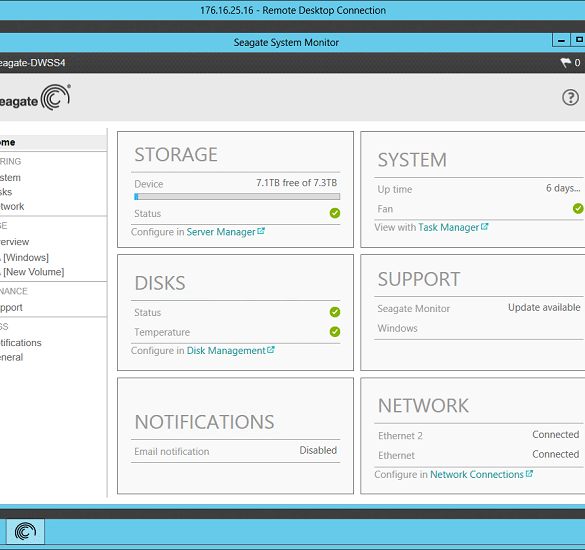The image size is (585, 550).
Task: Open System in the sidebar
Action: 10,178
